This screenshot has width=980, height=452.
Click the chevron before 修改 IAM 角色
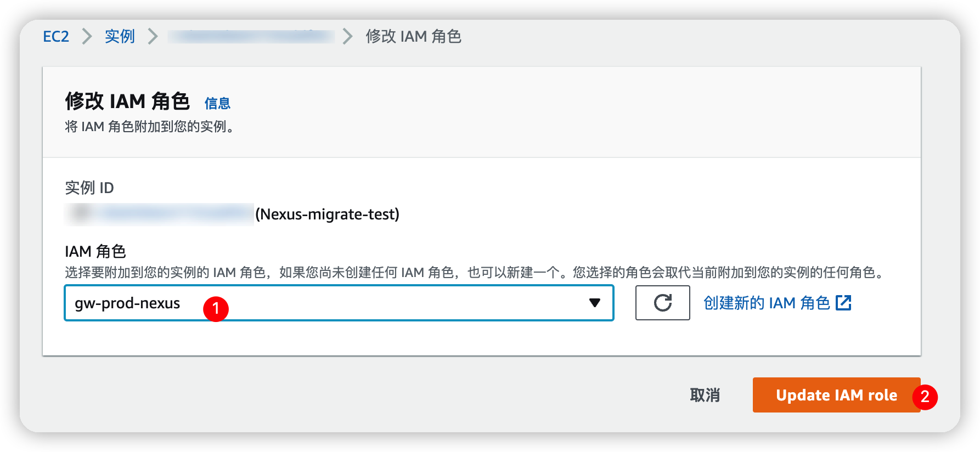(346, 36)
